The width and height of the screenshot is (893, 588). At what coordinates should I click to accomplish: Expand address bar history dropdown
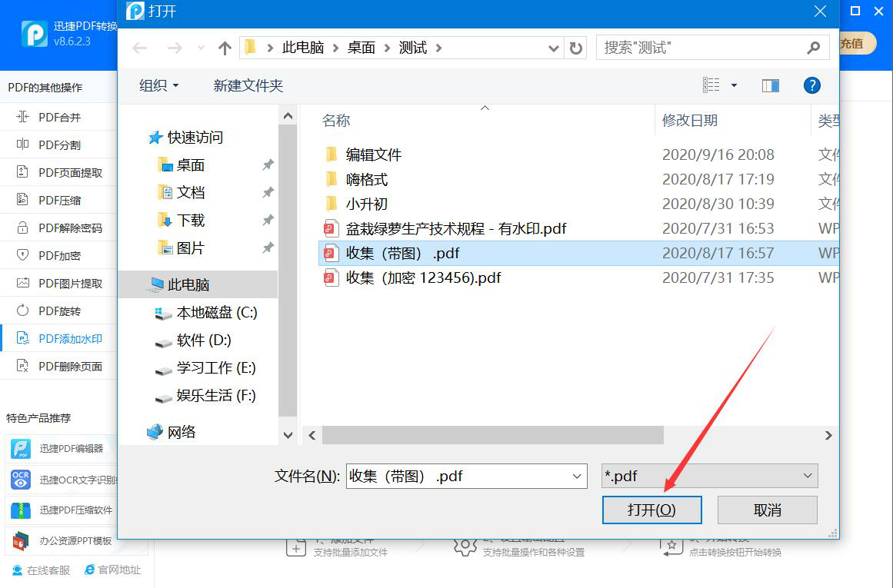click(x=553, y=48)
